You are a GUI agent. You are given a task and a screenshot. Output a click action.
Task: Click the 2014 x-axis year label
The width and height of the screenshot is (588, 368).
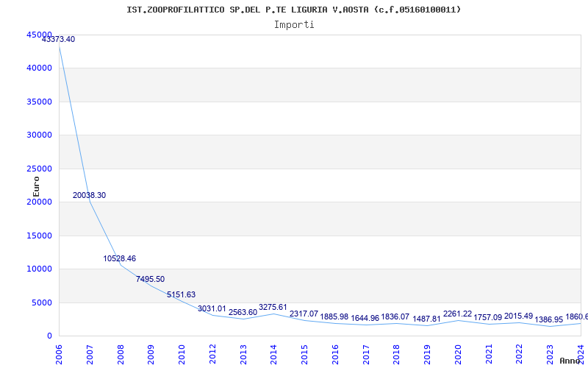pyautogui.click(x=273, y=355)
